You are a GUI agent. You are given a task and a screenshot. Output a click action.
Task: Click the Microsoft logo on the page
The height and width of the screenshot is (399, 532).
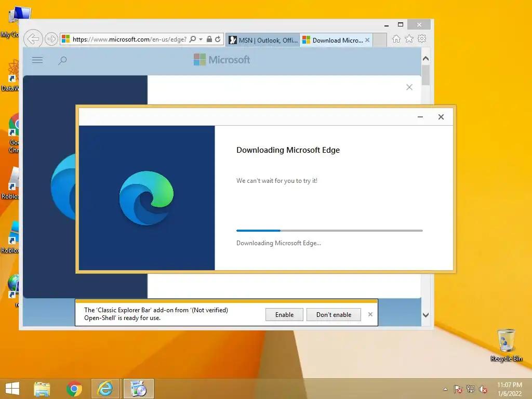[222, 60]
